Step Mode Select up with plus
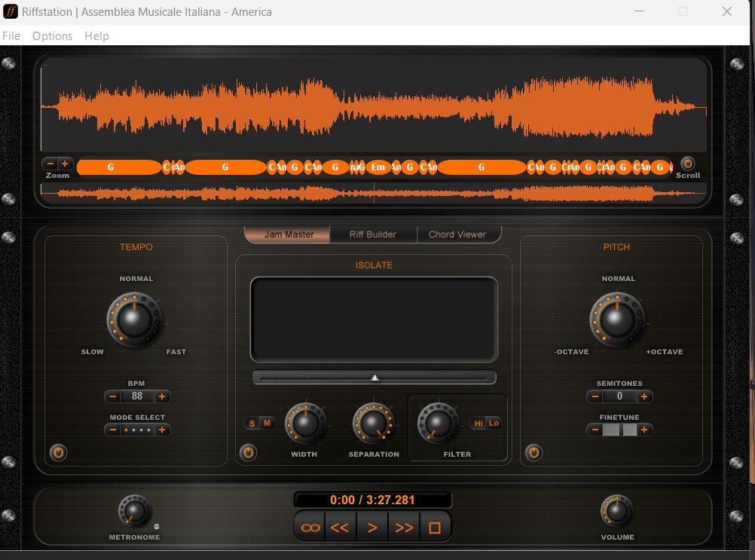The image size is (755, 560). 162,430
